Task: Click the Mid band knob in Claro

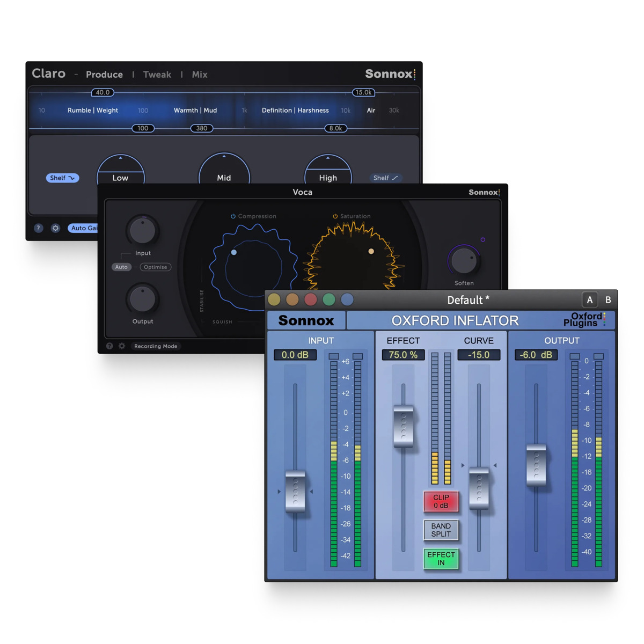Action: (224, 169)
